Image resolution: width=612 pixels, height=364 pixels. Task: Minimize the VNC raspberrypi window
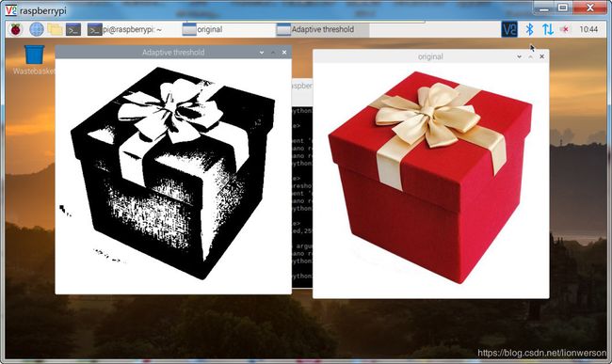coord(544,8)
